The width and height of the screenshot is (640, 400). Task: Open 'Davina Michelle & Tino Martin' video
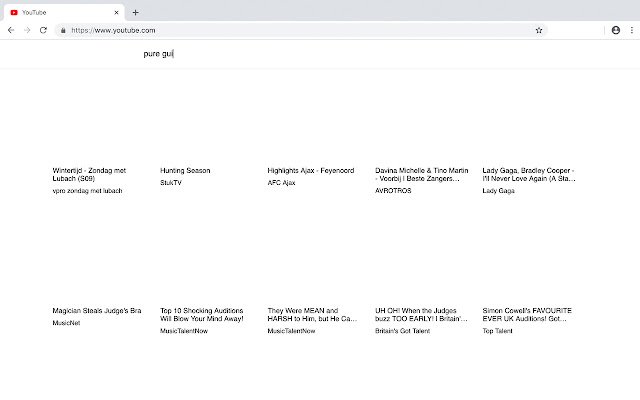click(422, 175)
